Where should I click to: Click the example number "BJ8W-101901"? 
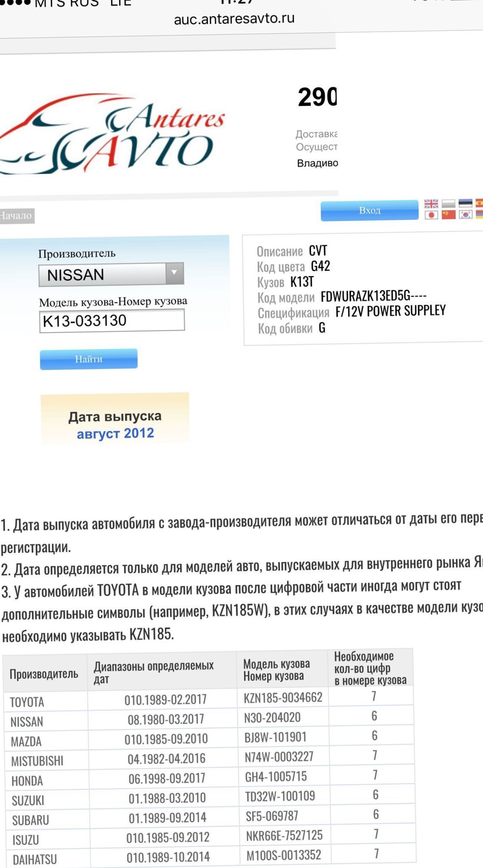pos(276,737)
